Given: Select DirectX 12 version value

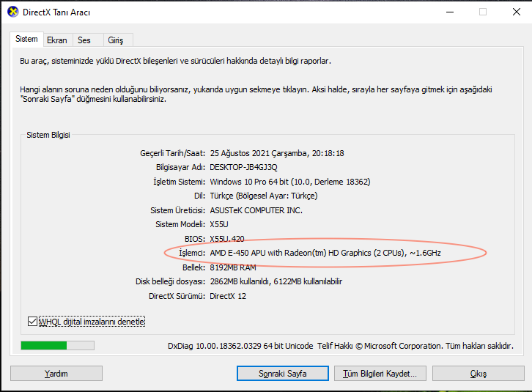Looking at the screenshot, I should (x=228, y=296).
